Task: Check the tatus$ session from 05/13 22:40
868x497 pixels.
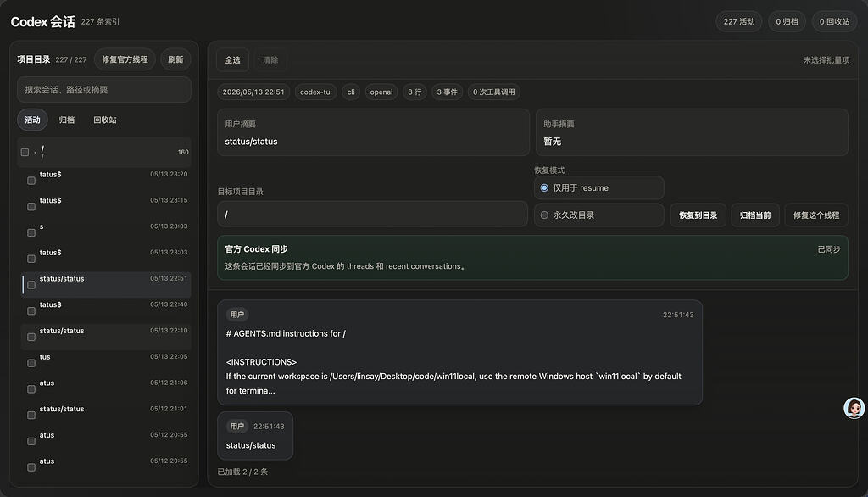Action: [31, 310]
